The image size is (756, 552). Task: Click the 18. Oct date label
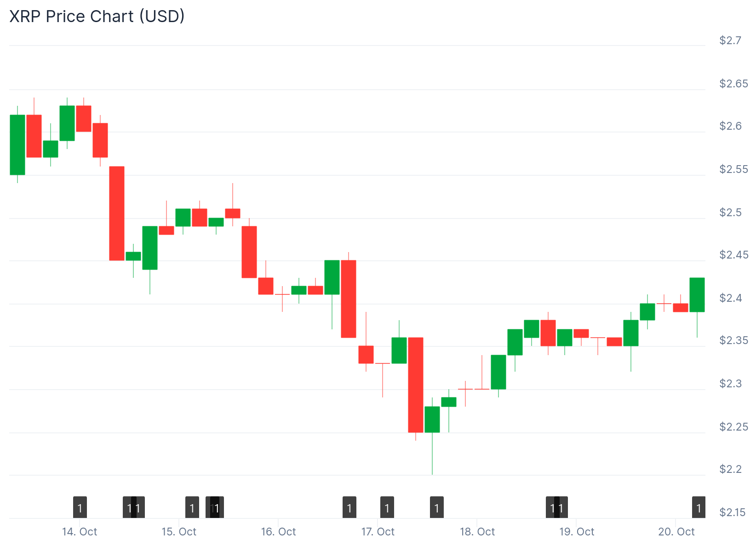(477, 532)
